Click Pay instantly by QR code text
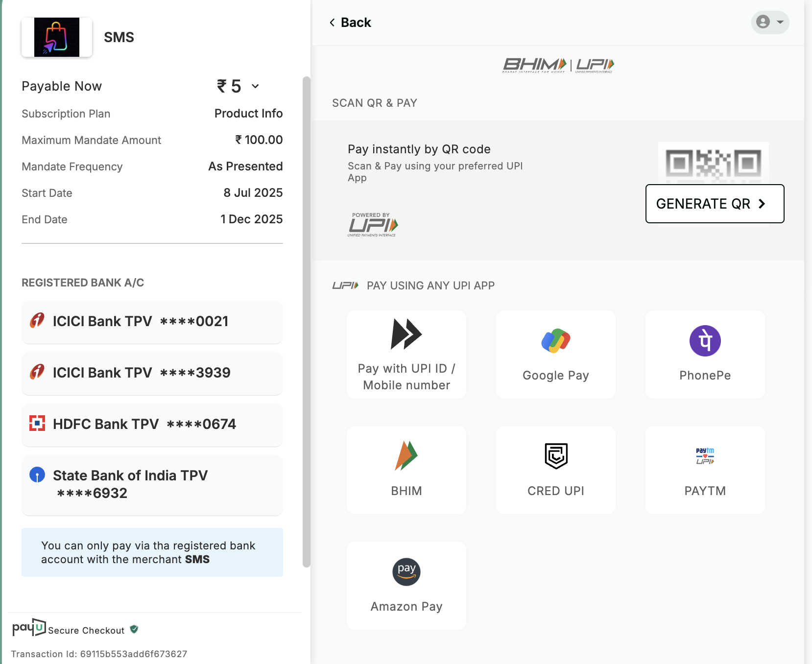Viewport: 812px width, 664px height. 419,149
